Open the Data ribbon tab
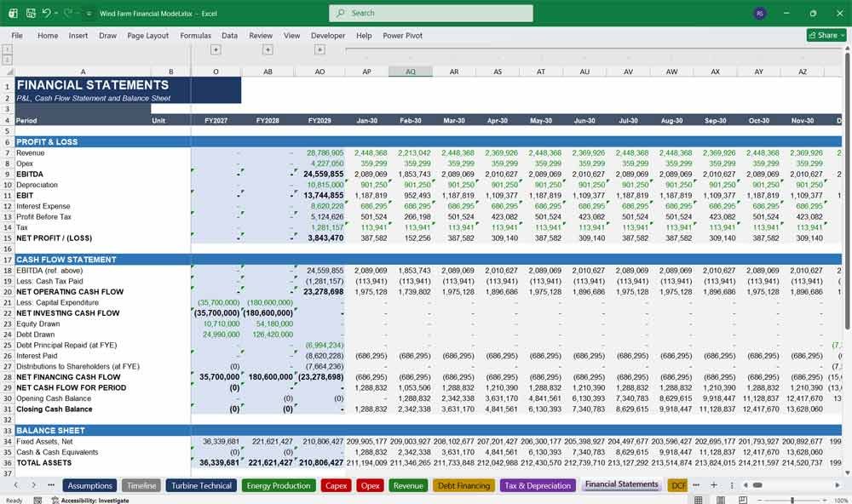The width and height of the screenshot is (852, 504). 229,35
